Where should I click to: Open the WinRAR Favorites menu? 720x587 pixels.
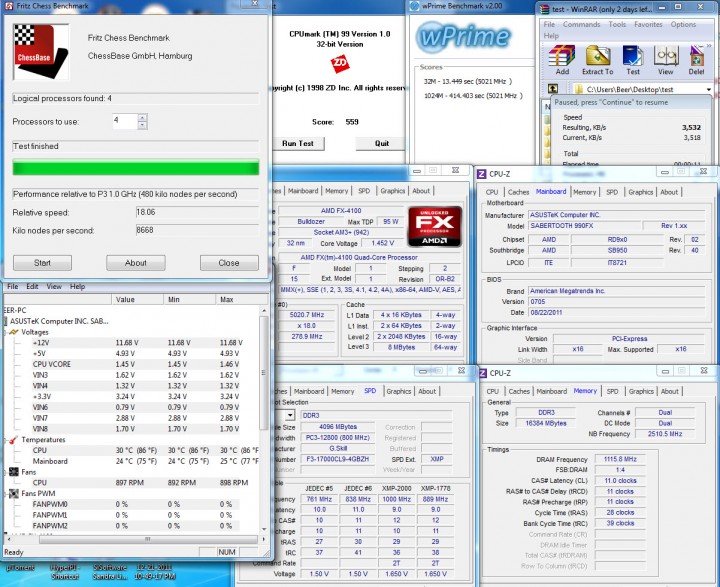coord(648,24)
